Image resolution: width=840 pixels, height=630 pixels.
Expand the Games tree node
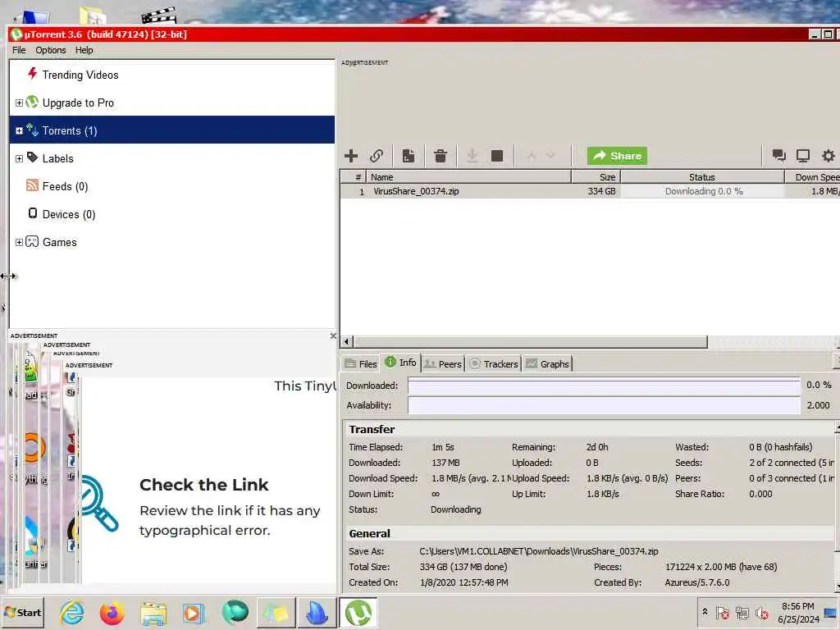[20, 242]
